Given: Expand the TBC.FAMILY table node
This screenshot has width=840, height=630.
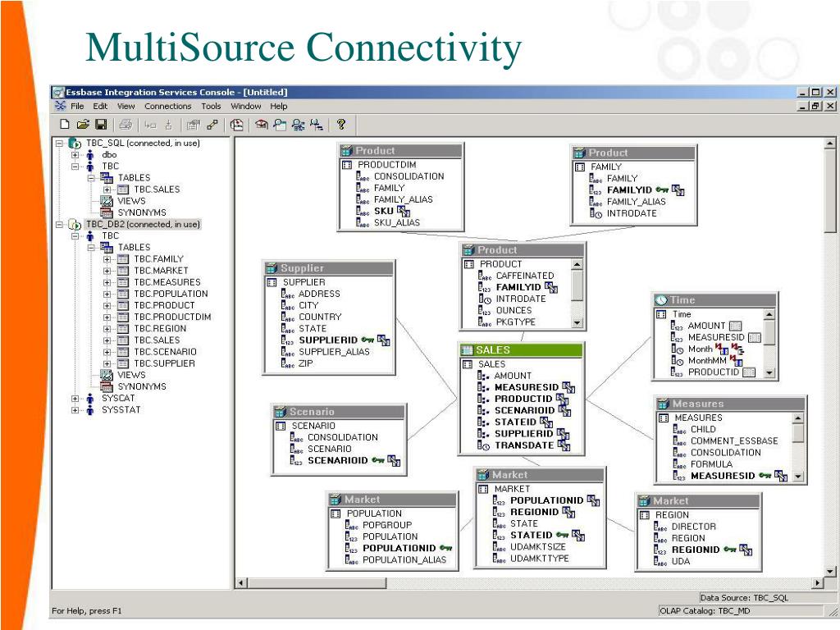Looking at the screenshot, I should (107, 259).
